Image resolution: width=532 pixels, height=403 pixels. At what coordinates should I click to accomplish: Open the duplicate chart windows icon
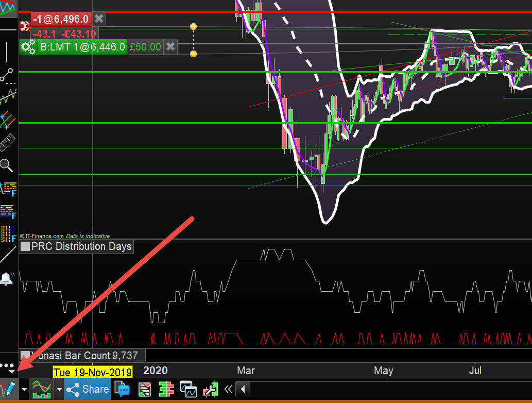(x=188, y=389)
